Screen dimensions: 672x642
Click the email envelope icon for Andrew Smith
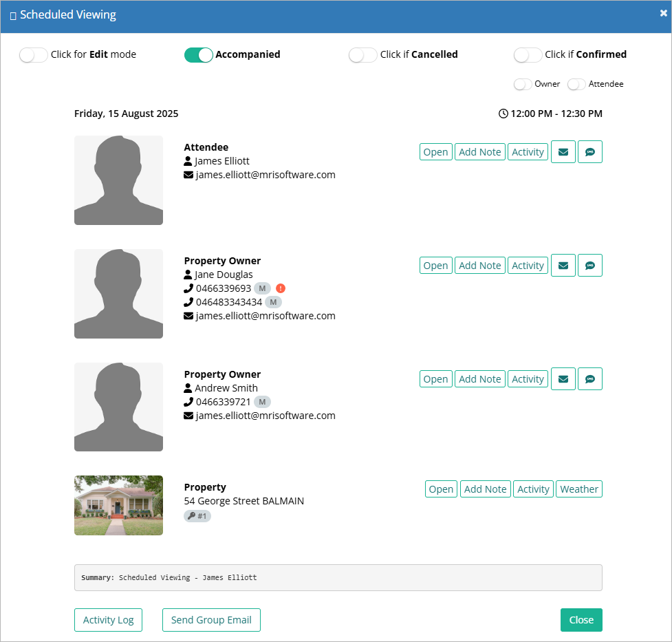pos(563,378)
